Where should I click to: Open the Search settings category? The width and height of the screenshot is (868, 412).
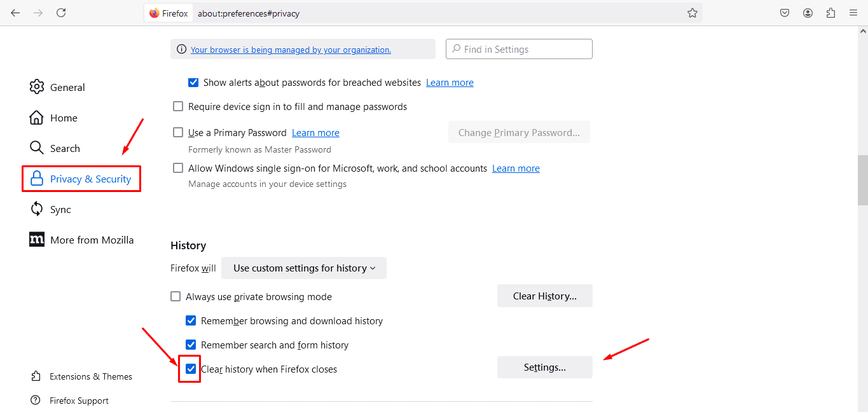pos(65,148)
